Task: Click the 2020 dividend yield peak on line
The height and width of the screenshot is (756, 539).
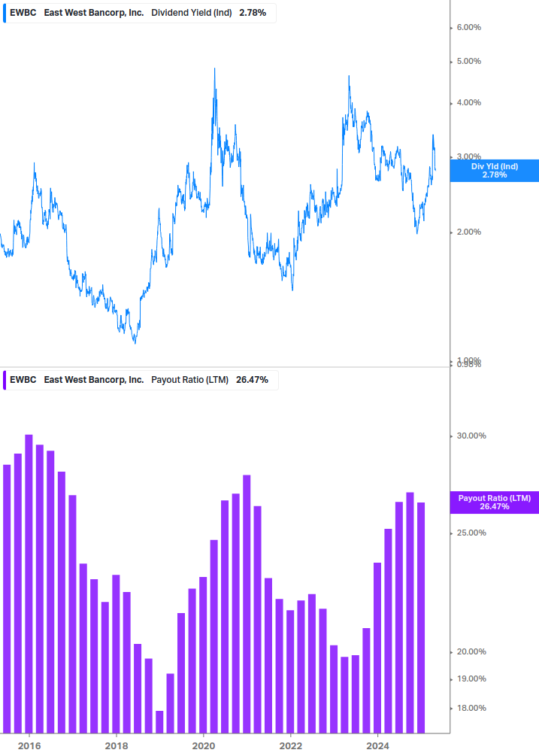Action: coord(214,69)
